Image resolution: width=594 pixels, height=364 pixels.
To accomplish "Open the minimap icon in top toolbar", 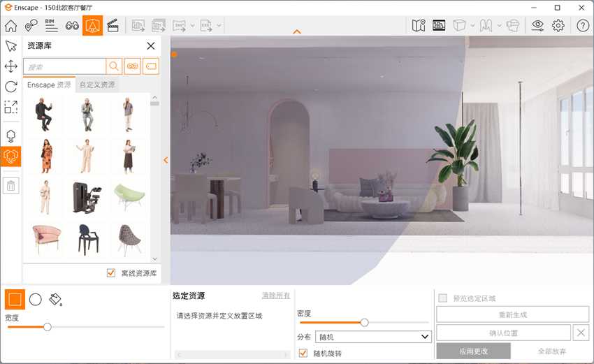I will point(419,25).
